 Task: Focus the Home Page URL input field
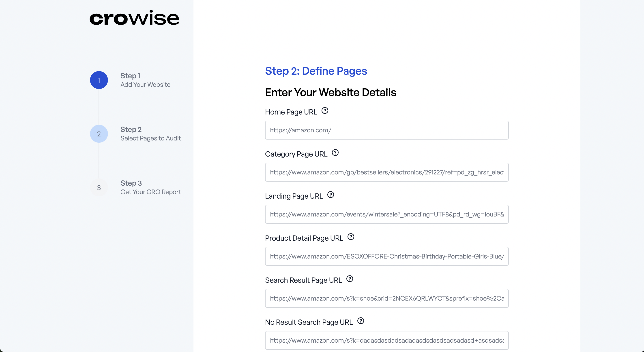[x=386, y=130]
